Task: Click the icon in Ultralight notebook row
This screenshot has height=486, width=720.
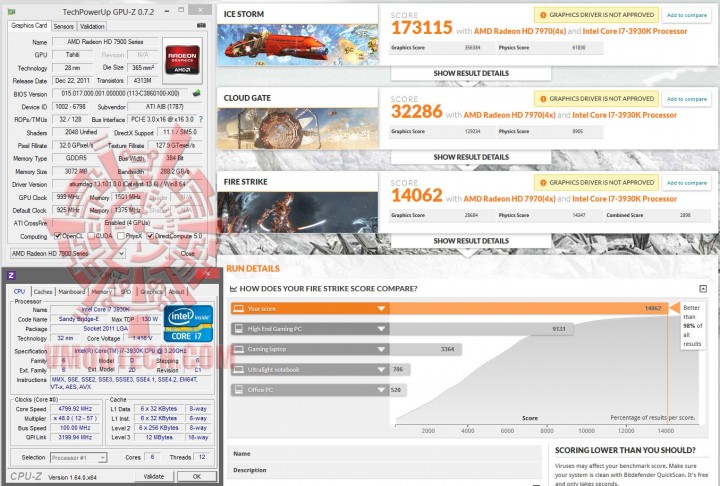Action: pos(238,369)
